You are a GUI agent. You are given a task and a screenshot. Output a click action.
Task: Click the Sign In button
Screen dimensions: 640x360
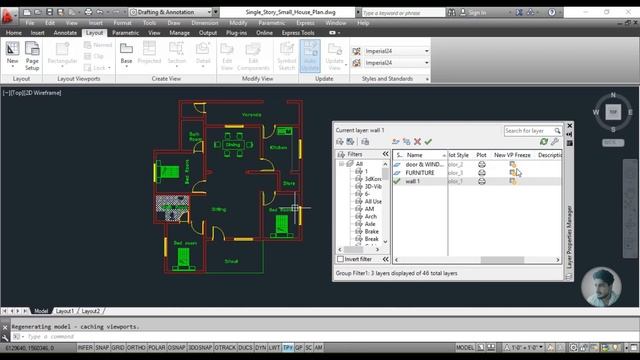tap(473, 12)
